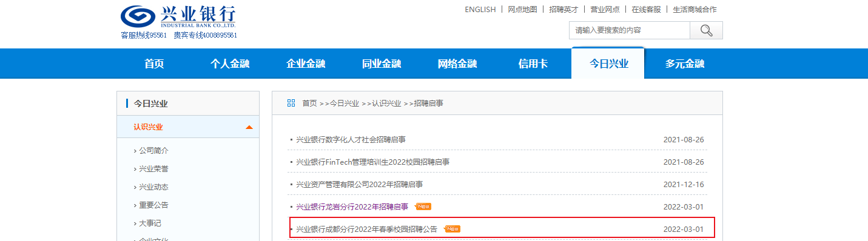This screenshot has height=241, width=868.
Task: Click the grid icon beside the breadcrumb
Action: point(291,103)
